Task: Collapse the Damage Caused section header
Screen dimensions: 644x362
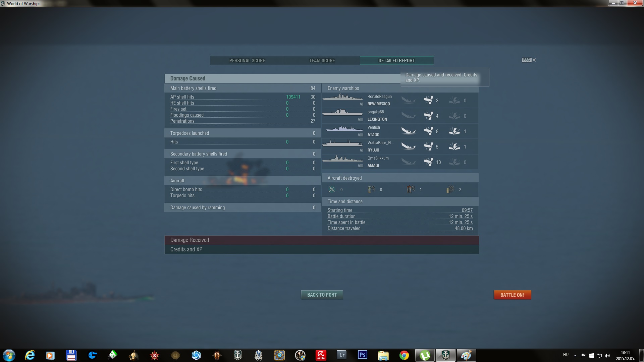Action: click(282, 78)
